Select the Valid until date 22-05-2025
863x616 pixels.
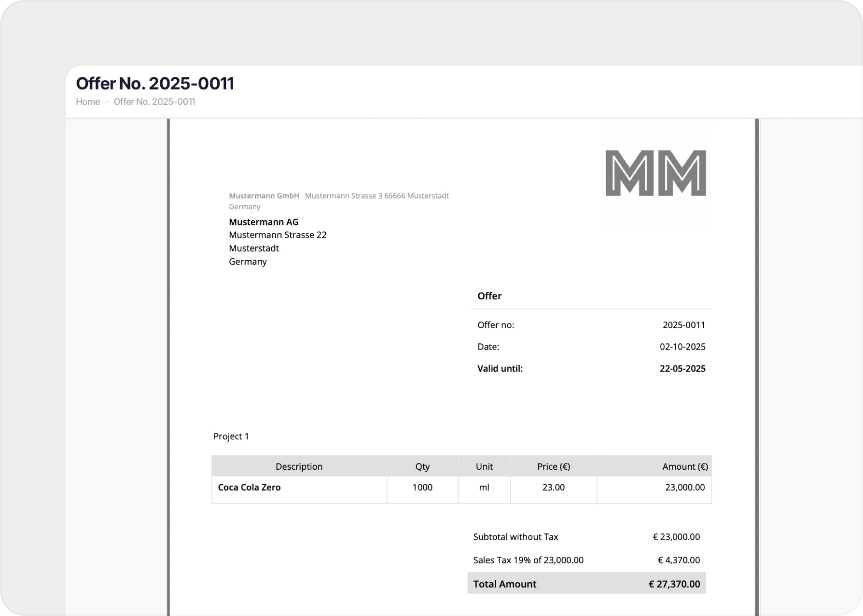pos(682,369)
